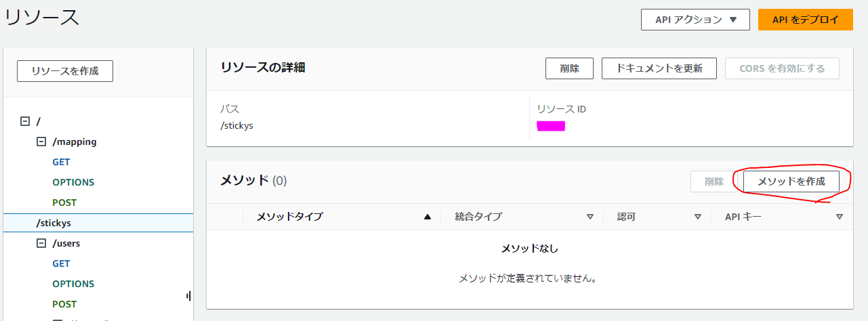The height and width of the screenshot is (321, 868).
Task: Select the POST method under /mapping
Action: pyautogui.click(x=64, y=202)
